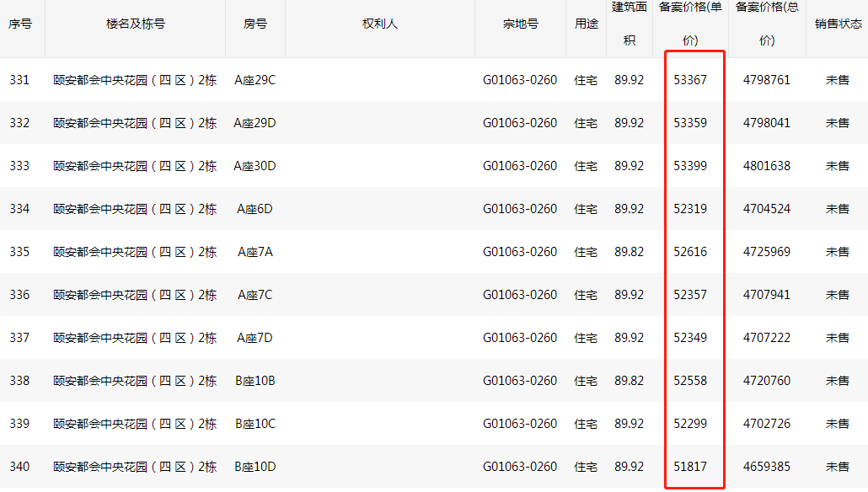Click room number A座7C
This screenshot has width=868, height=492.
click(255, 295)
